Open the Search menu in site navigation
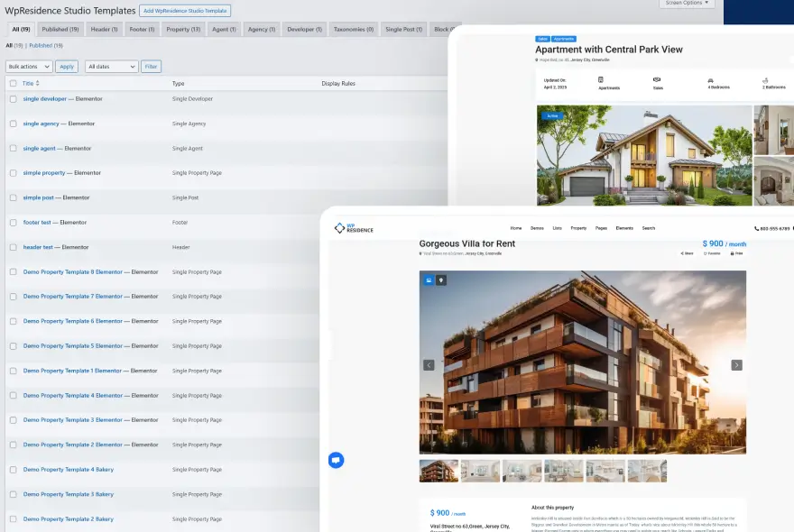The image size is (794, 532). (x=649, y=228)
